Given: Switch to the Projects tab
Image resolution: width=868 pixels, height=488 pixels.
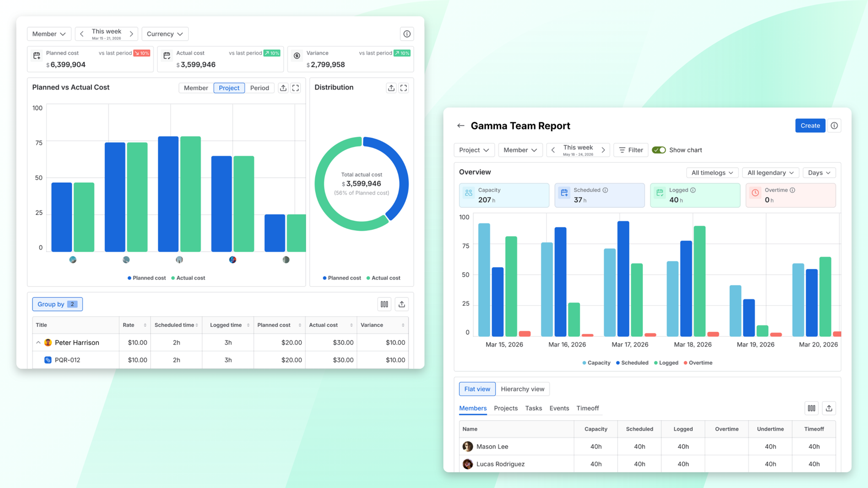Looking at the screenshot, I should (x=506, y=408).
